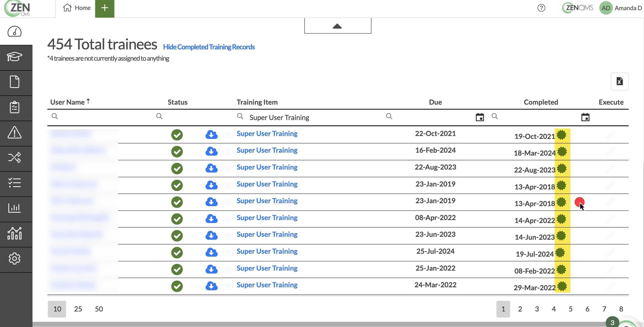Screen dimensions: 644x327
Task: Open the shuffle arrows Change module
Action: (14, 158)
